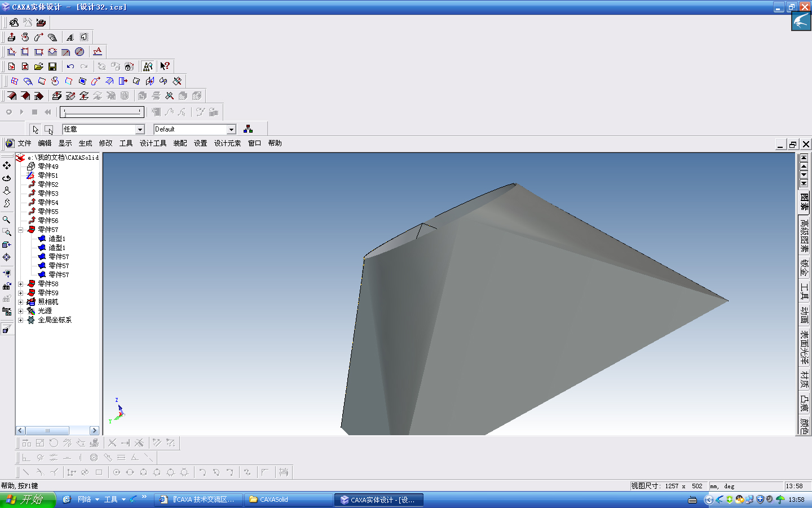Expand the 照相机 tree node
The width and height of the screenshot is (812, 508).
pyautogui.click(x=21, y=302)
